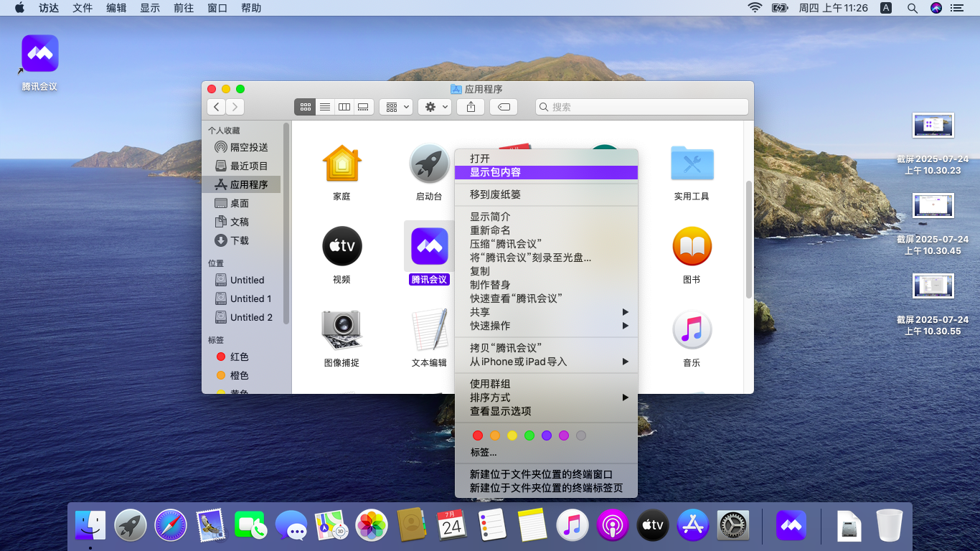Image resolution: width=980 pixels, height=551 pixels.
Task: Open the Trash in the Dock
Action: [890, 526]
